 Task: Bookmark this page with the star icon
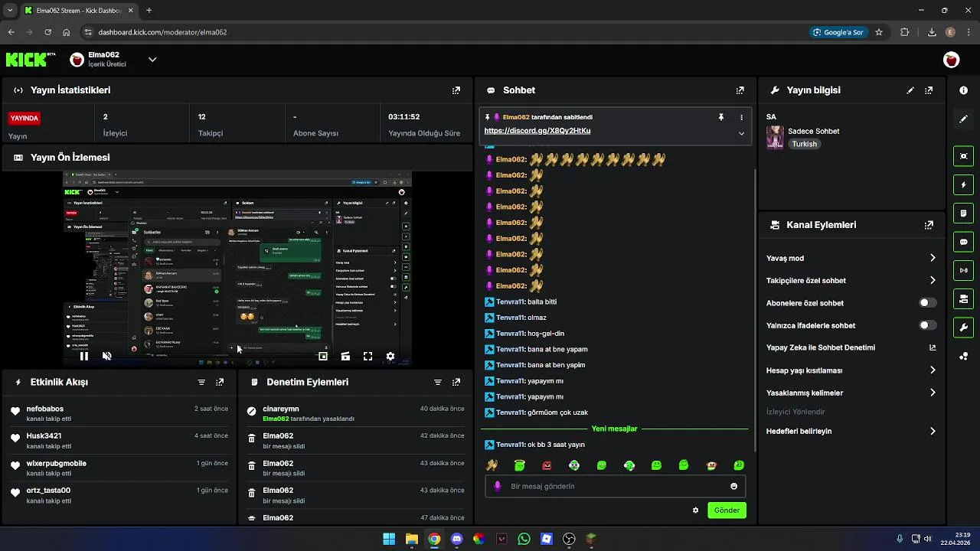point(879,32)
